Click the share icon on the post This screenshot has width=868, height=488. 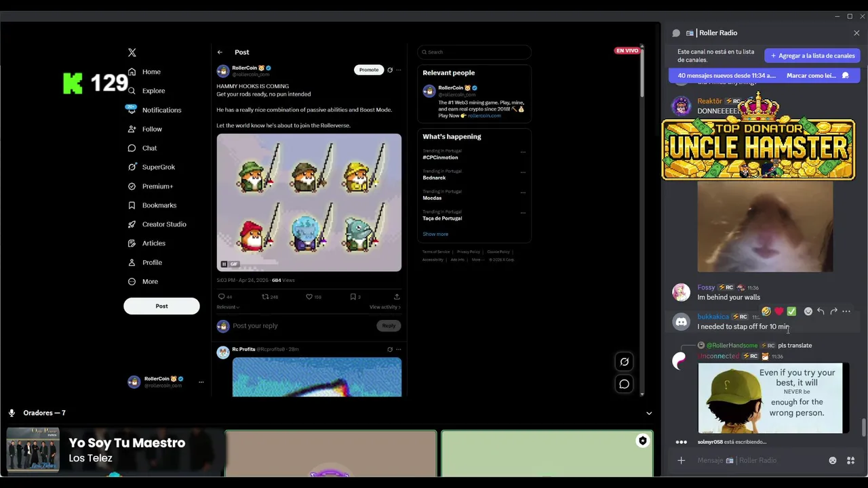coord(397,297)
